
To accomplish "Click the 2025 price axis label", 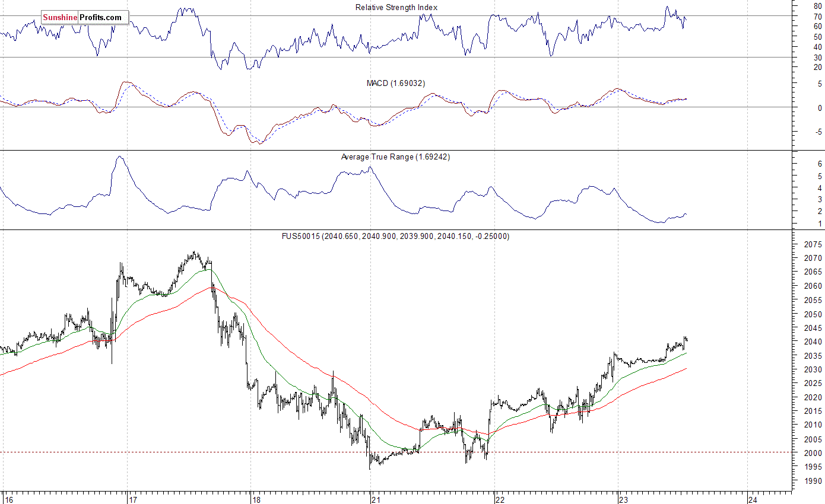I will click(813, 384).
